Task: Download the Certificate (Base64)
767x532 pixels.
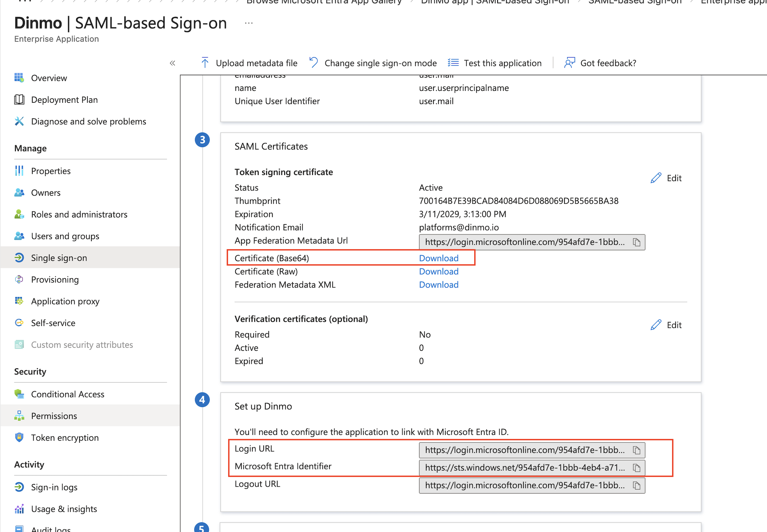Action: coord(439,258)
